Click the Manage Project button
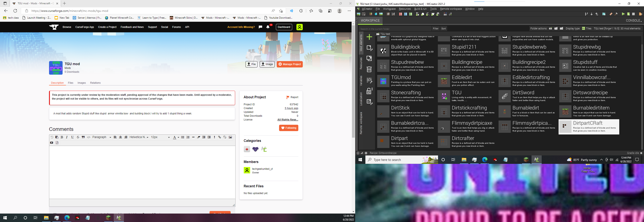The image size is (644, 222). [289, 64]
